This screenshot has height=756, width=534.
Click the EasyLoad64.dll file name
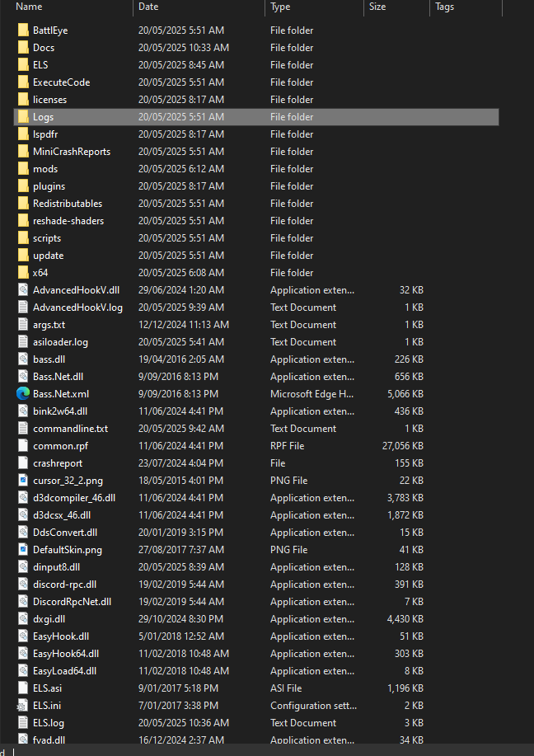(x=64, y=672)
